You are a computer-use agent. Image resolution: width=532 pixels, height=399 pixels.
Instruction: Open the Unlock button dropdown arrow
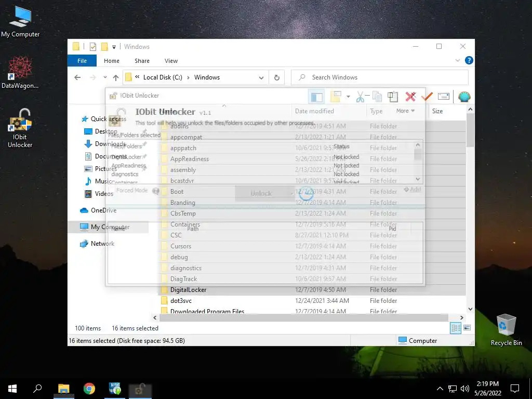[x=292, y=193]
